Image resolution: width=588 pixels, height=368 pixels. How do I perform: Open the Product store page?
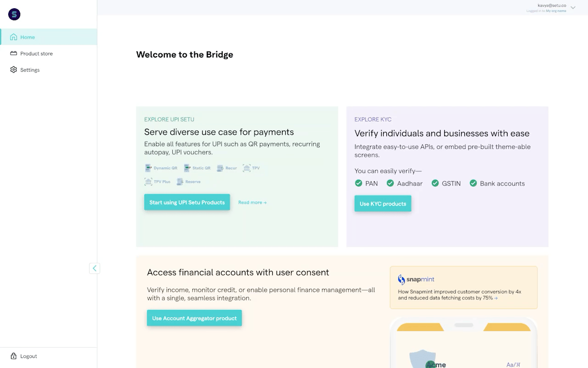coord(36,53)
